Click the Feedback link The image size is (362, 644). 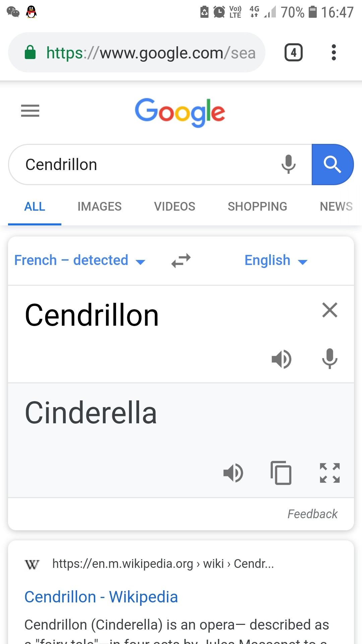pos(312,514)
